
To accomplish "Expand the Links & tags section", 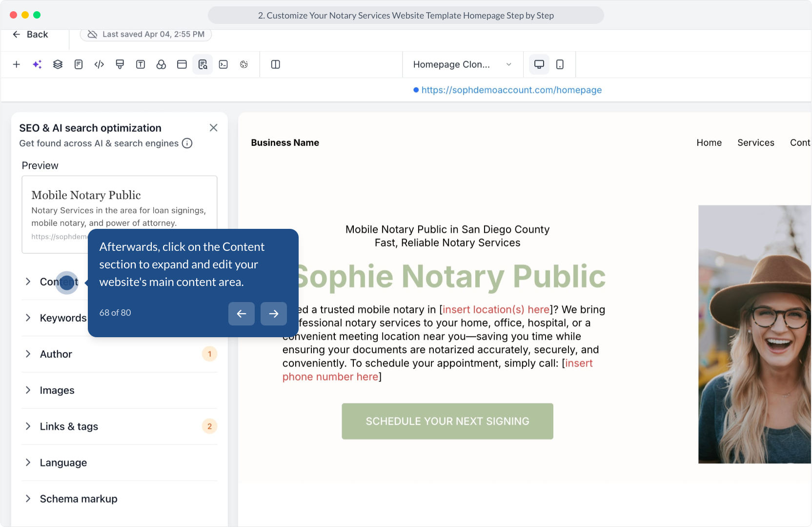I will [x=120, y=426].
